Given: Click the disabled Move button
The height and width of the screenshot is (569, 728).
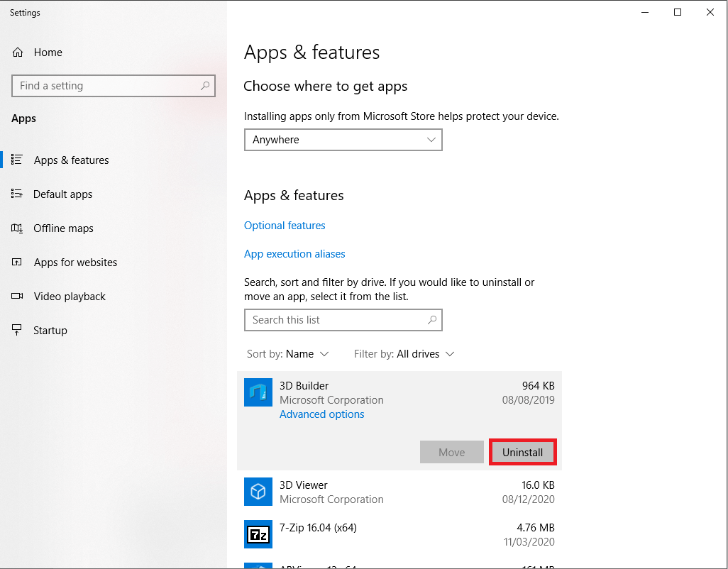Looking at the screenshot, I should point(451,452).
